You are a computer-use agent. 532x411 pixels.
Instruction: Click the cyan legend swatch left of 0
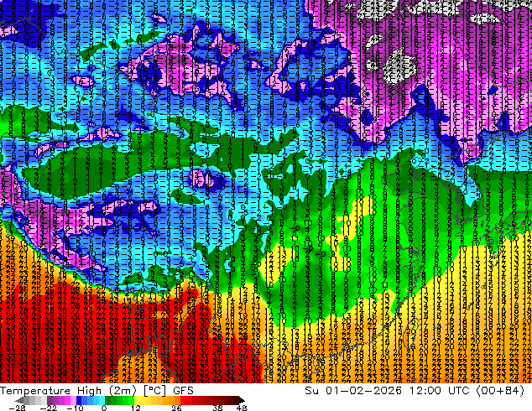click(x=102, y=400)
